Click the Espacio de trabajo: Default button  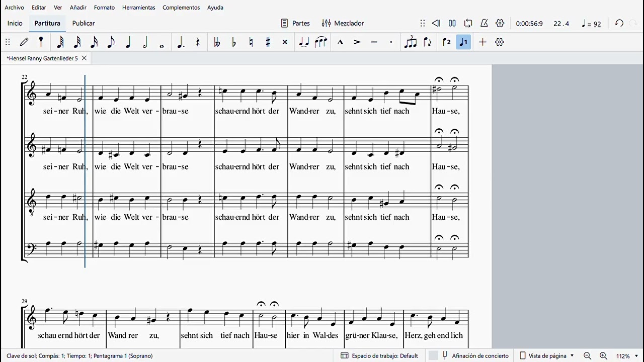(x=380, y=356)
